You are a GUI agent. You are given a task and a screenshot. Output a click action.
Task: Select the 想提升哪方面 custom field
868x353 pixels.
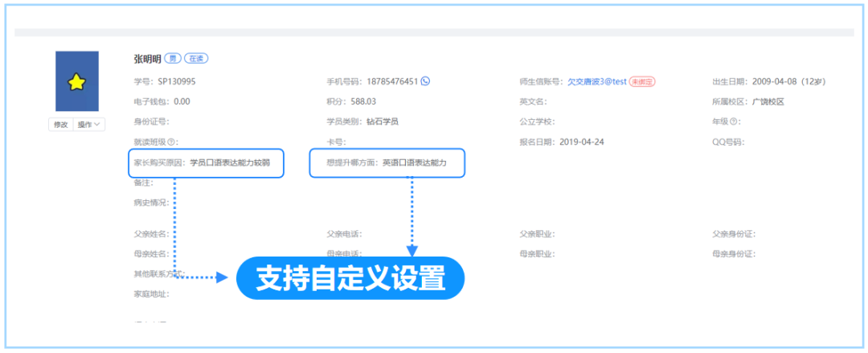(388, 163)
